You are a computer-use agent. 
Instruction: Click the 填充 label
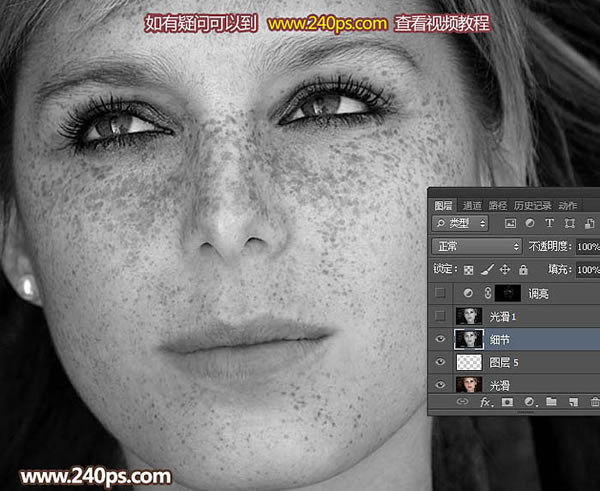pos(559,269)
